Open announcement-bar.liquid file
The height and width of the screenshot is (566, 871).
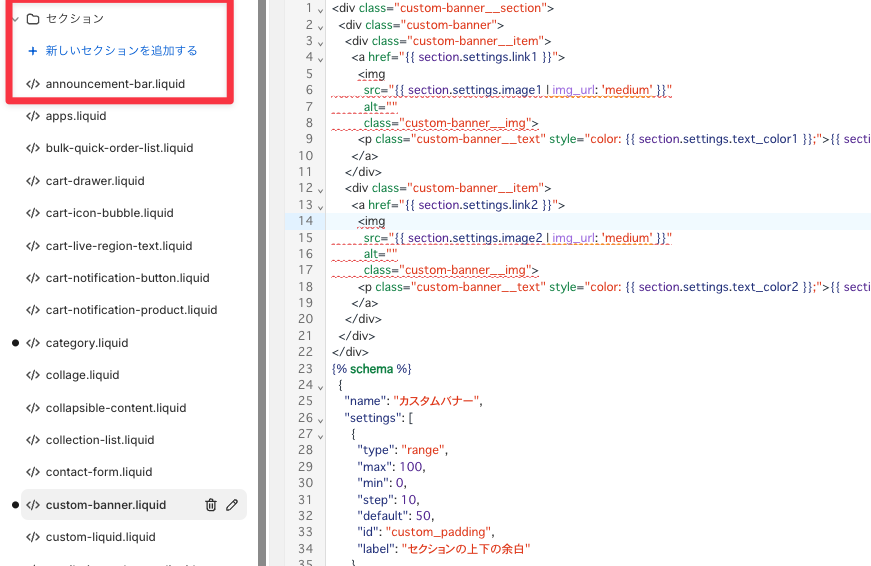click(x=115, y=84)
